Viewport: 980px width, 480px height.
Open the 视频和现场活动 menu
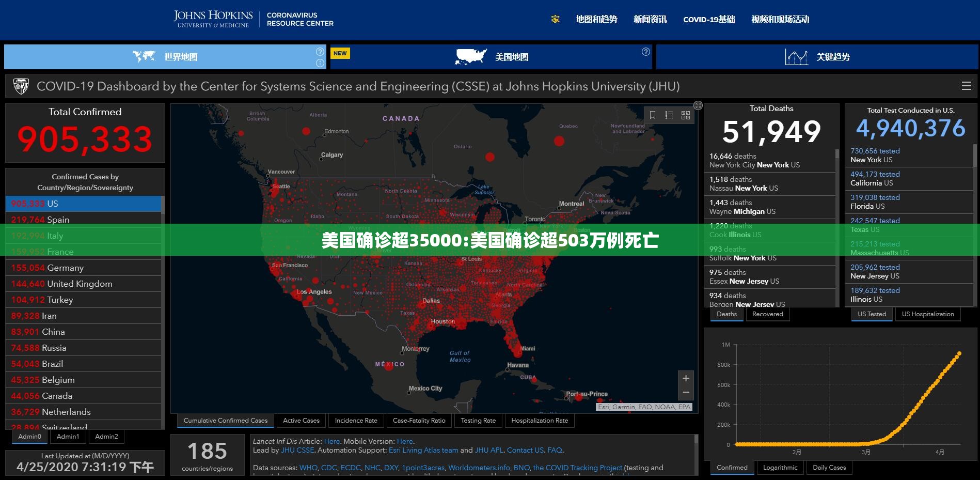coord(780,20)
